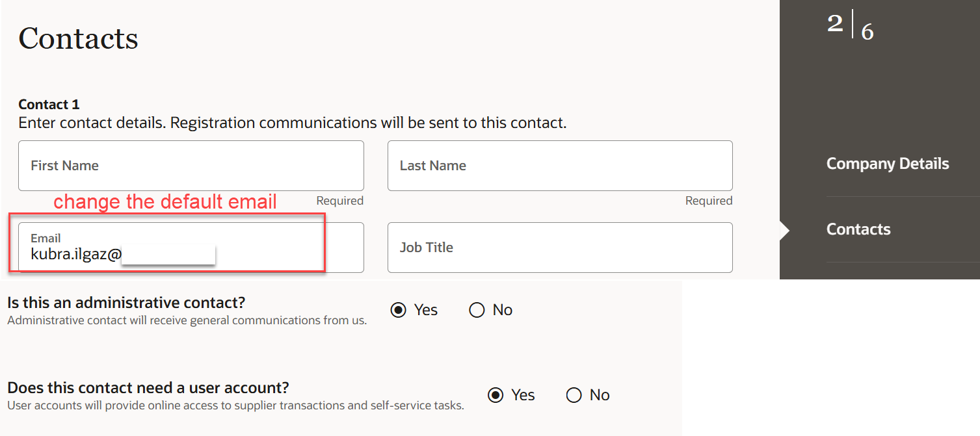980x436 pixels.
Task: Open the Company Details step in sidebar
Action: coord(887,164)
